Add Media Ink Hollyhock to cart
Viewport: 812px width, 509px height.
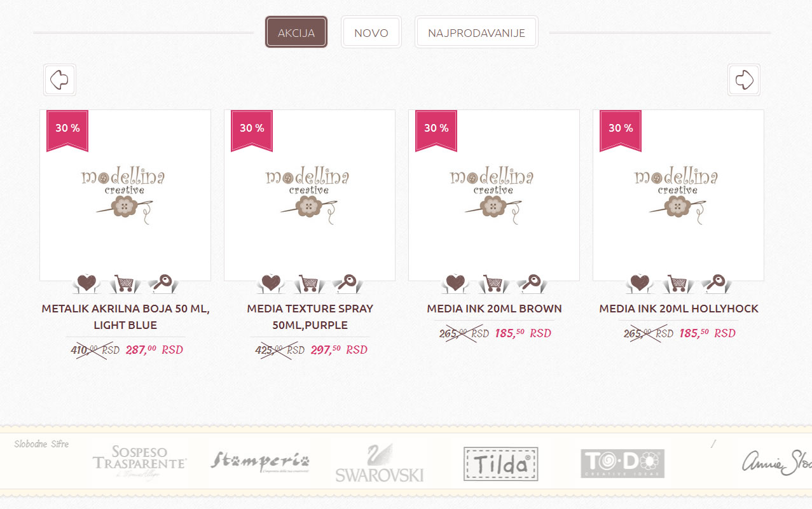[x=678, y=283]
